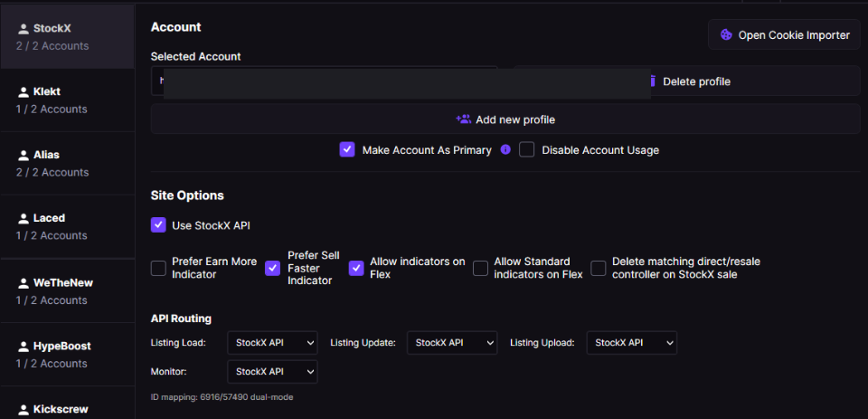The height and width of the screenshot is (419, 868).
Task: Select the Laced site tab
Action: pyautogui.click(x=67, y=226)
